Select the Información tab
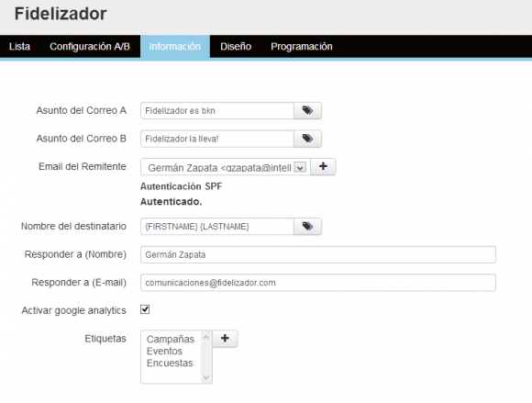 coord(175,47)
